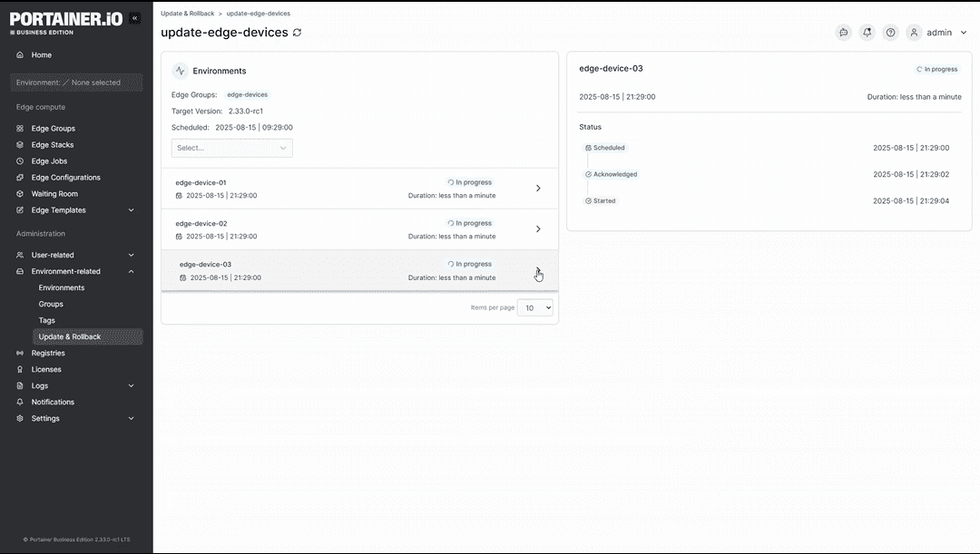Open the admin account dropdown arrow

[964, 33]
